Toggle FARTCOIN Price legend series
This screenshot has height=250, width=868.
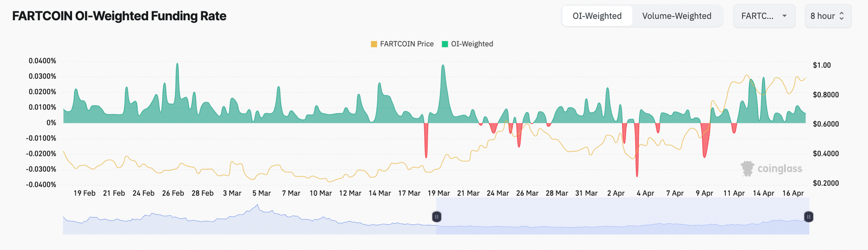(402, 44)
